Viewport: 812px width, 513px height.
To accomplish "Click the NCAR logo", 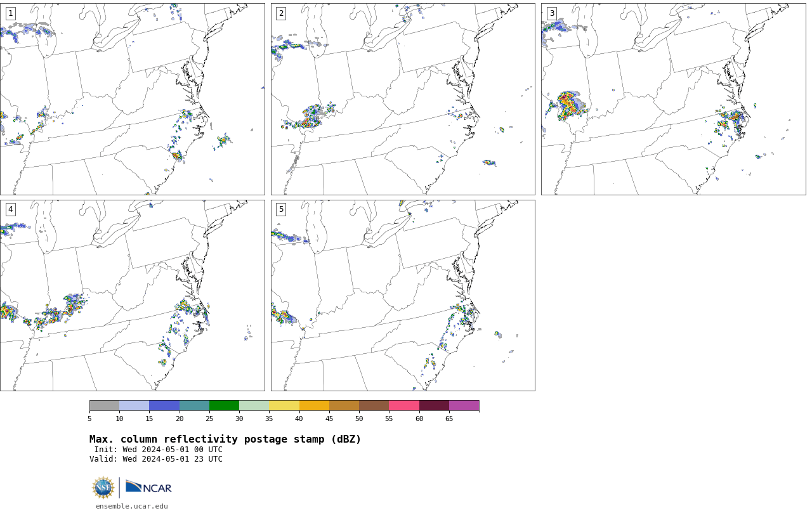I will [x=148, y=487].
